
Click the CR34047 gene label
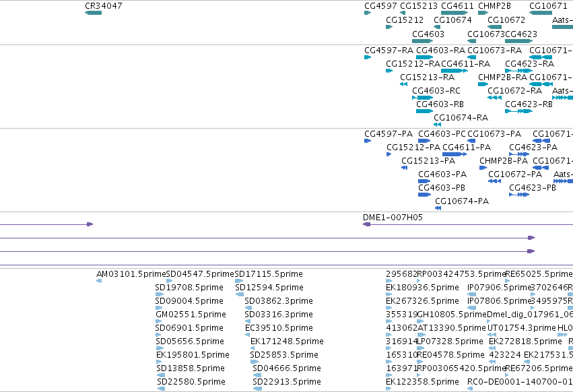click(104, 6)
